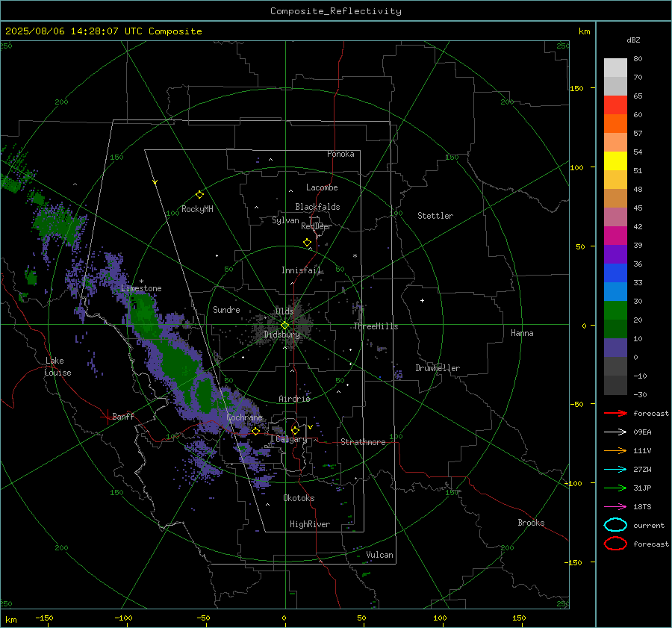
Task: Click the orange 111V arrow in legend
Action: click(x=615, y=450)
